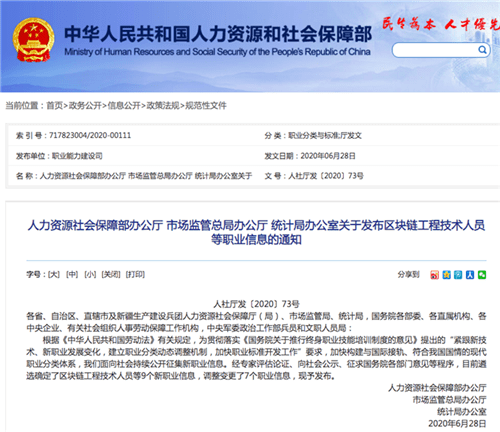
Task: Open 政策法规 breadcrumb link
Action: [x=163, y=106]
